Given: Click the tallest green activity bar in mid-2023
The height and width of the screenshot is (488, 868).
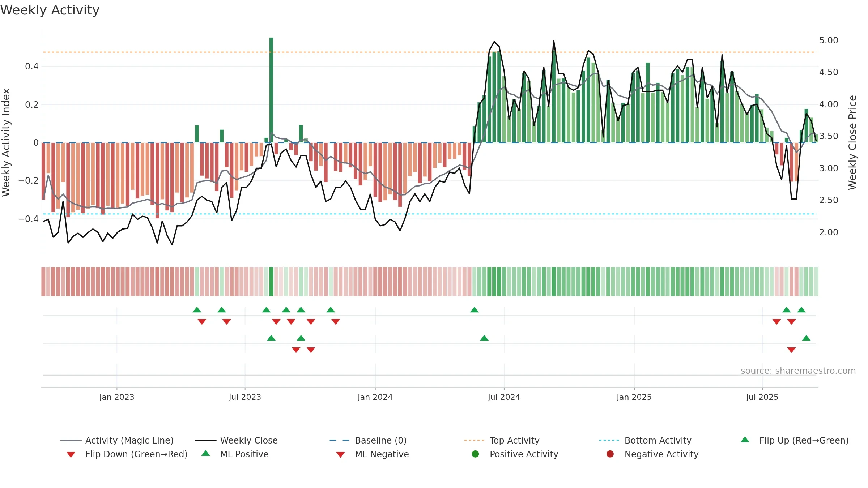Looking at the screenshot, I should 271,90.
